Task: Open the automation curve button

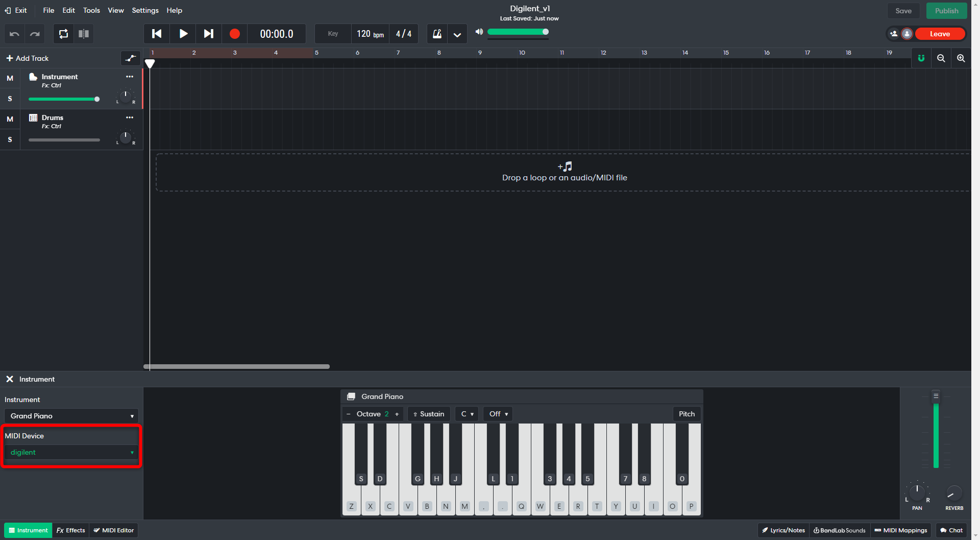Action: tap(131, 58)
